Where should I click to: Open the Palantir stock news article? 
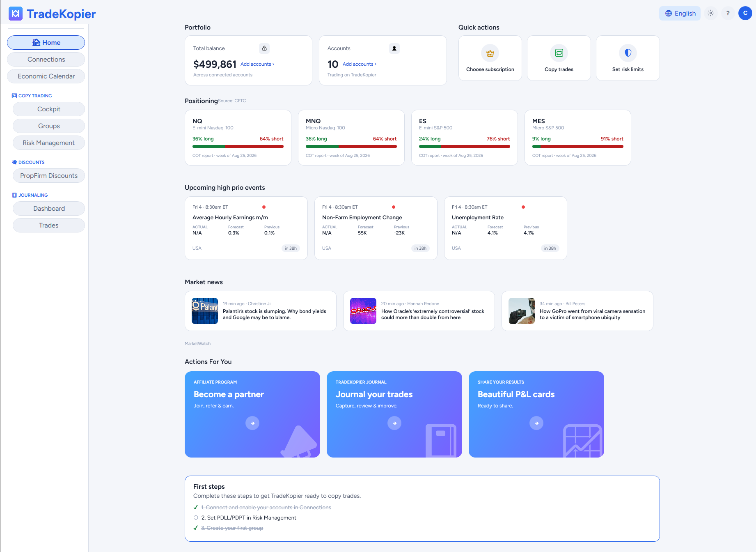pyautogui.click(x=261, y=311)
